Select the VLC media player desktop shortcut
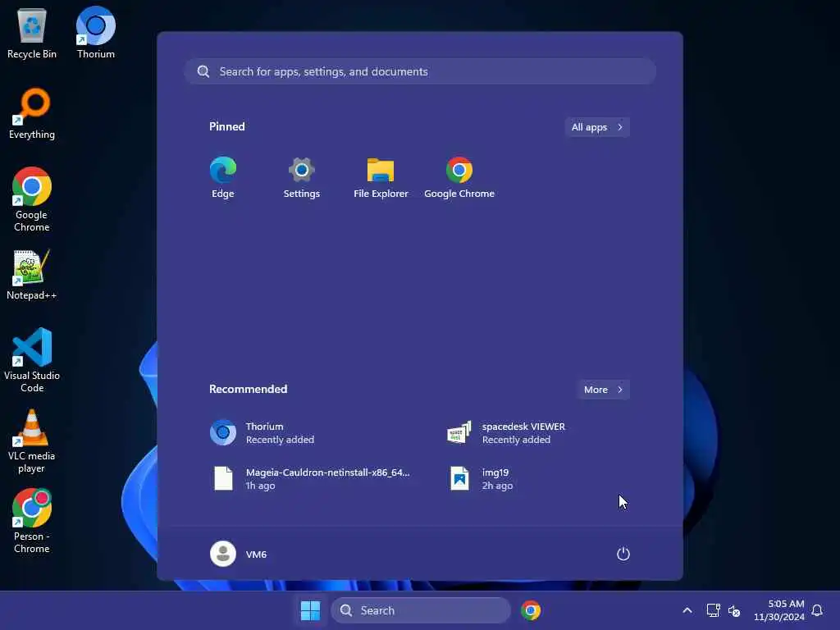Screen dimensions: 840x630 coord(32,441)
